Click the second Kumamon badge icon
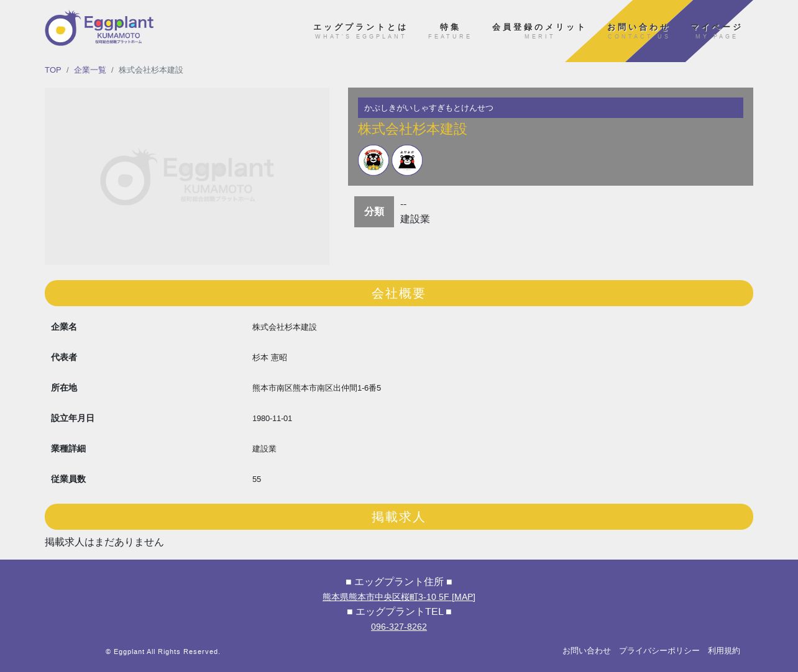The height and width of the screenshot is (672, 798). coord(407,160)
